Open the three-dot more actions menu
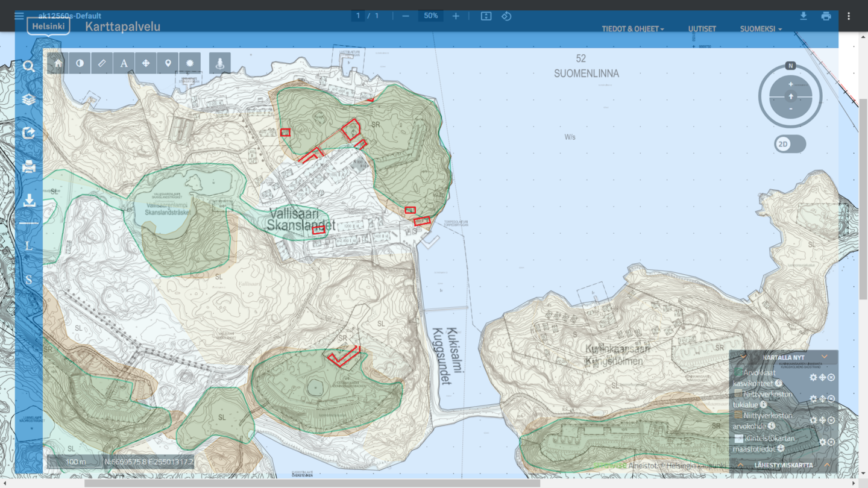The height and width of the screenshot is (488, 868). coord(849,16)
